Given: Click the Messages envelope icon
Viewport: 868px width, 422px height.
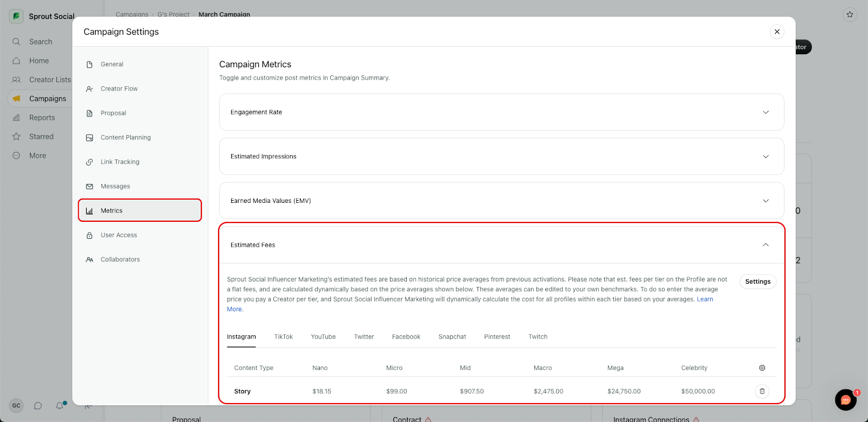Looking at the screenshot, I should (90, 187).
